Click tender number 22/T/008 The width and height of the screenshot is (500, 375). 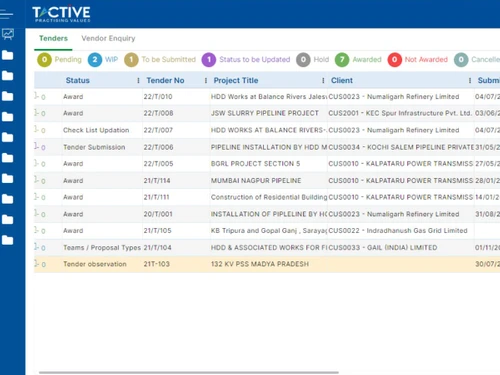click(x=158, y=113)
